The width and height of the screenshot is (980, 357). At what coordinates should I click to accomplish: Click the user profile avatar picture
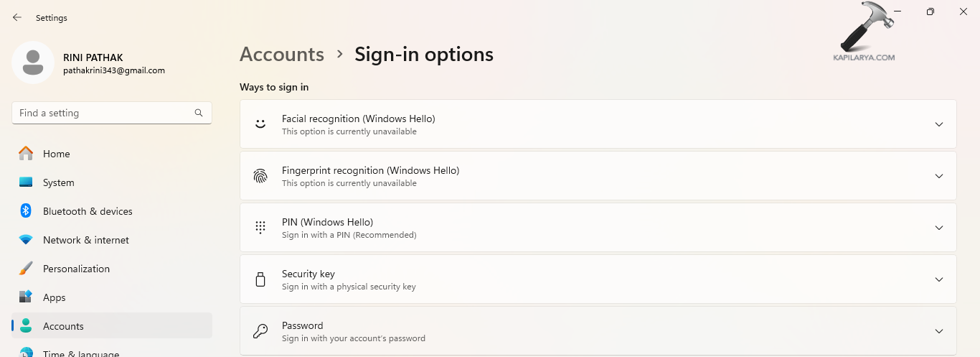click(x=33, y=62)
